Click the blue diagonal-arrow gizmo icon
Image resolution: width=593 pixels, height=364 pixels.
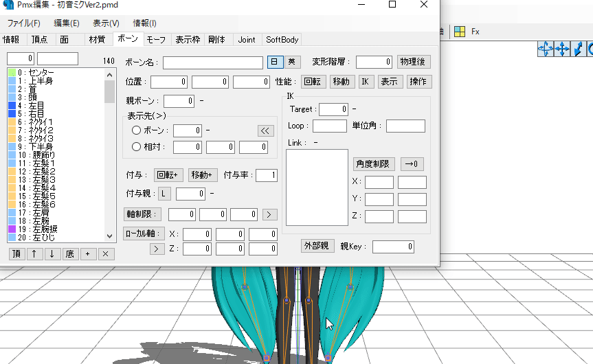coord(579,49)
